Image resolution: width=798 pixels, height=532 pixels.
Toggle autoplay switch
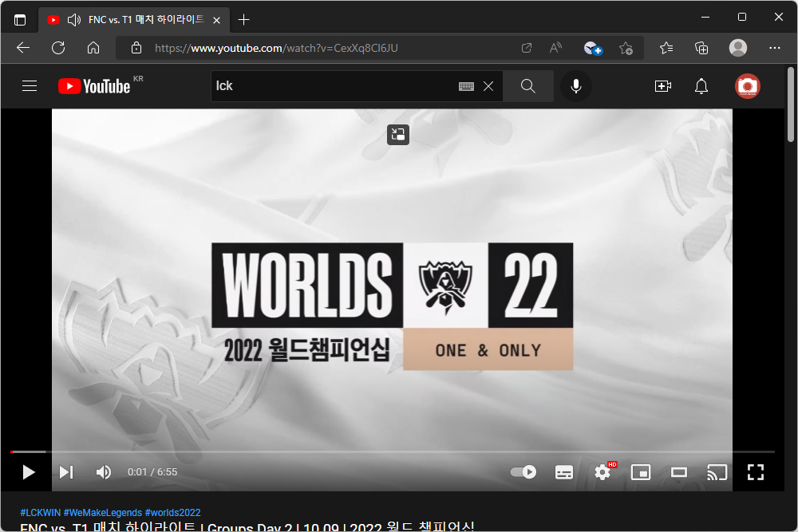523,472
